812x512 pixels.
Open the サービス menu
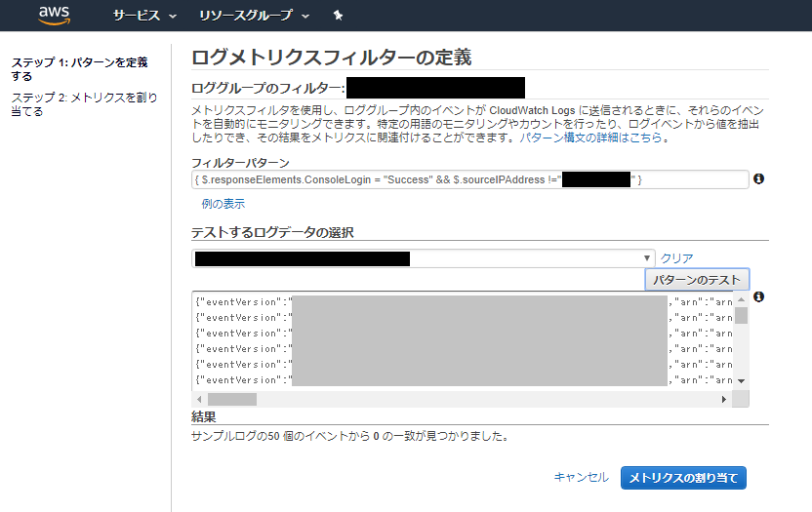[144, 16]
